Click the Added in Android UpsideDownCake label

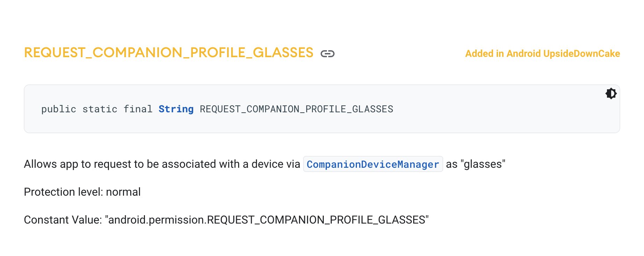[542, 53]
